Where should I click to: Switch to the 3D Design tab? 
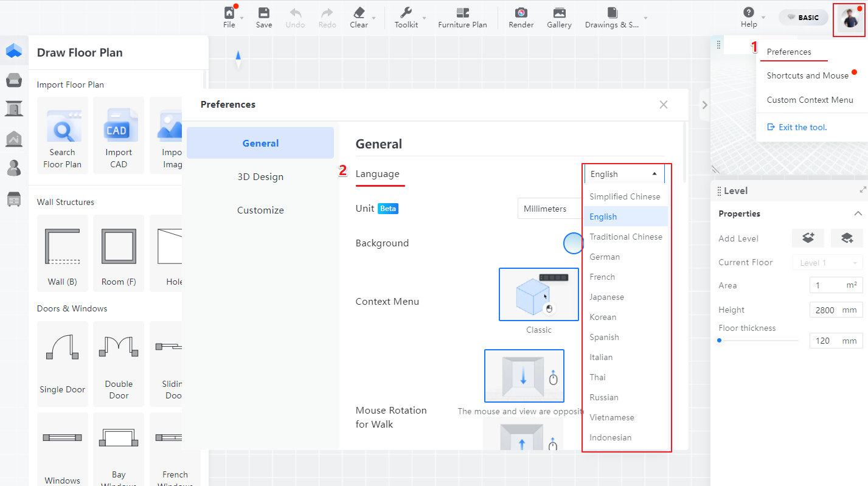(x=260, y=177)
